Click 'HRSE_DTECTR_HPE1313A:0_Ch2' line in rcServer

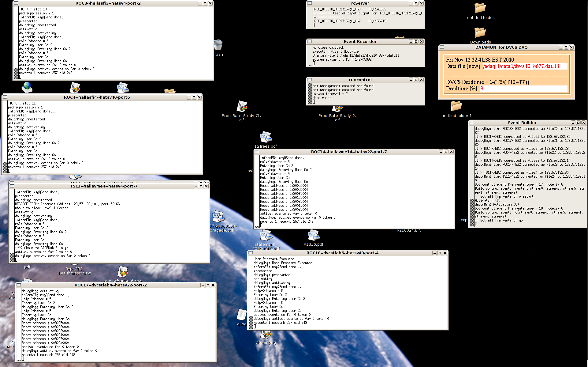point(349,21)
